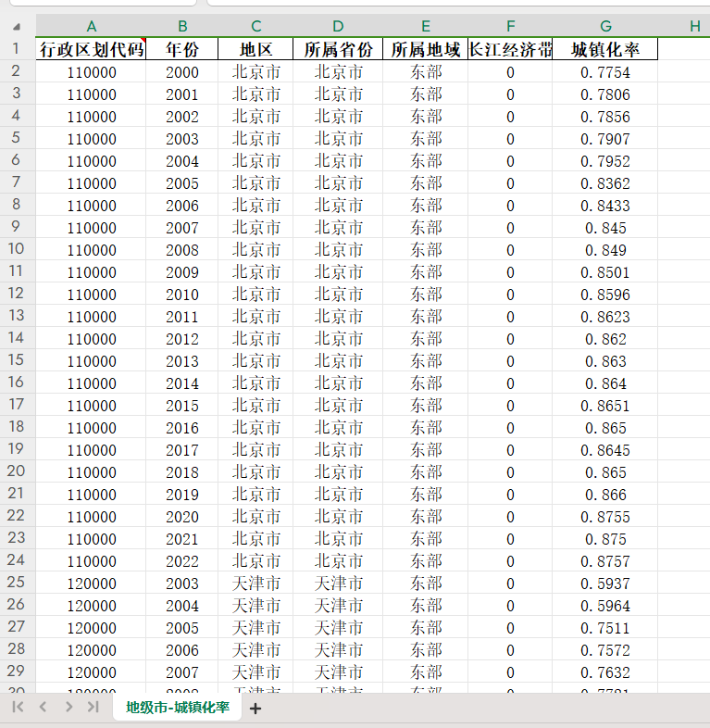Select cell with value 0.7632
710x728 pixels.
pyautogui.click(x=605, y=672)
